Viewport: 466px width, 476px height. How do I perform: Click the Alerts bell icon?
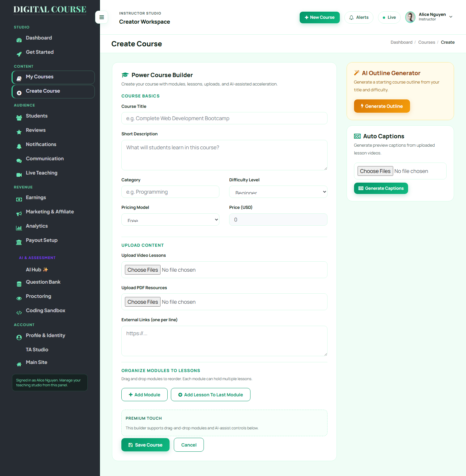coord(351,17)
